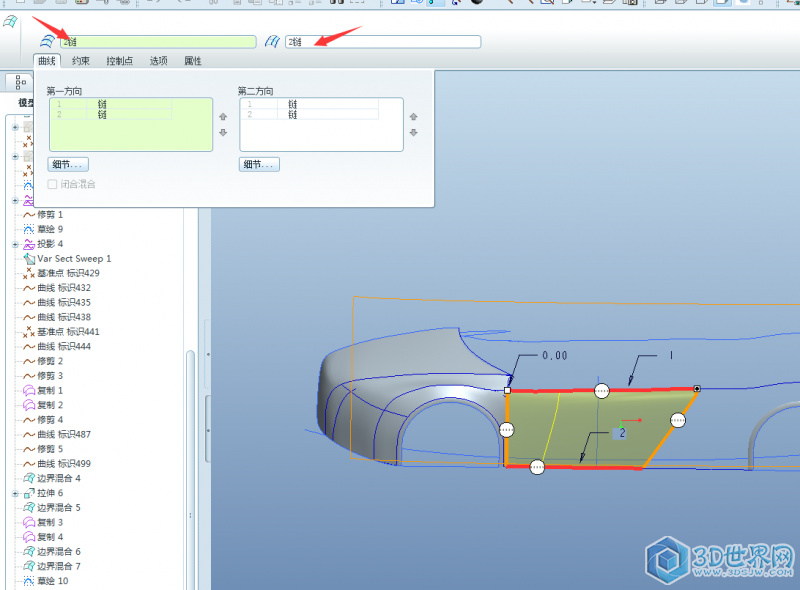Screen dimensions: 800x590
Task: Expand the 投影 4 tree node
Action: [x=15, y=244]
